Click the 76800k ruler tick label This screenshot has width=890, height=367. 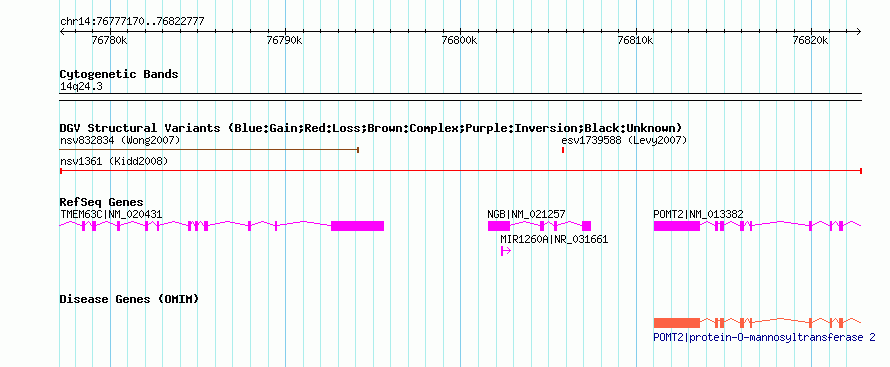pos(460,41)
